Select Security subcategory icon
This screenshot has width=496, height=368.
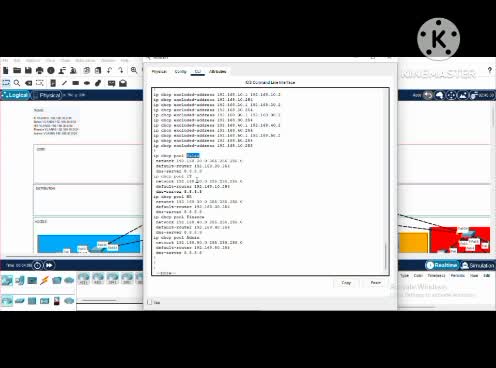57,301
